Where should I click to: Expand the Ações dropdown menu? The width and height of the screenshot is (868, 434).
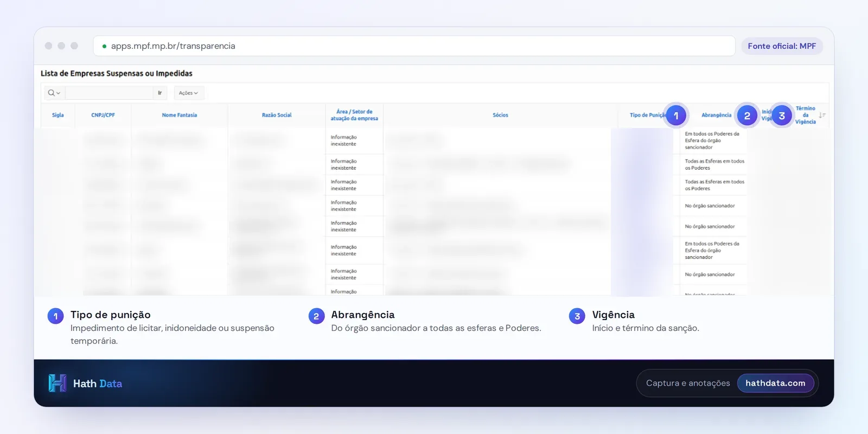tap(189, 93)
